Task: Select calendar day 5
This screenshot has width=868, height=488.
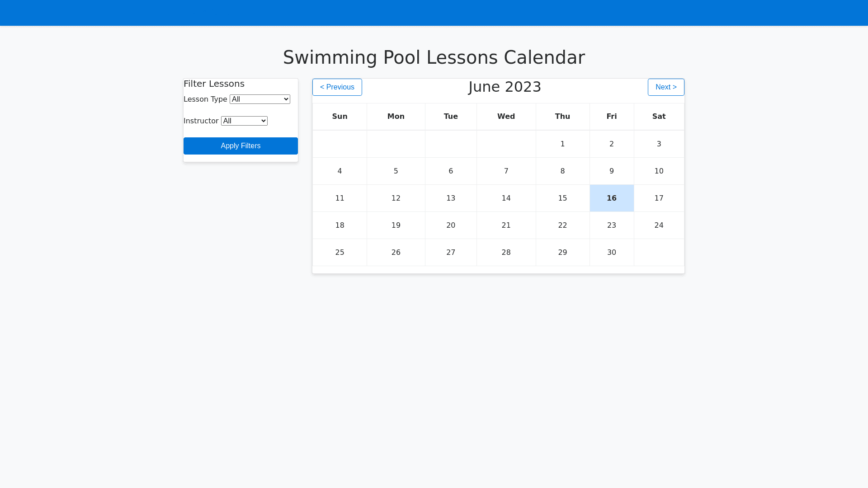Action: pos(396,171)
